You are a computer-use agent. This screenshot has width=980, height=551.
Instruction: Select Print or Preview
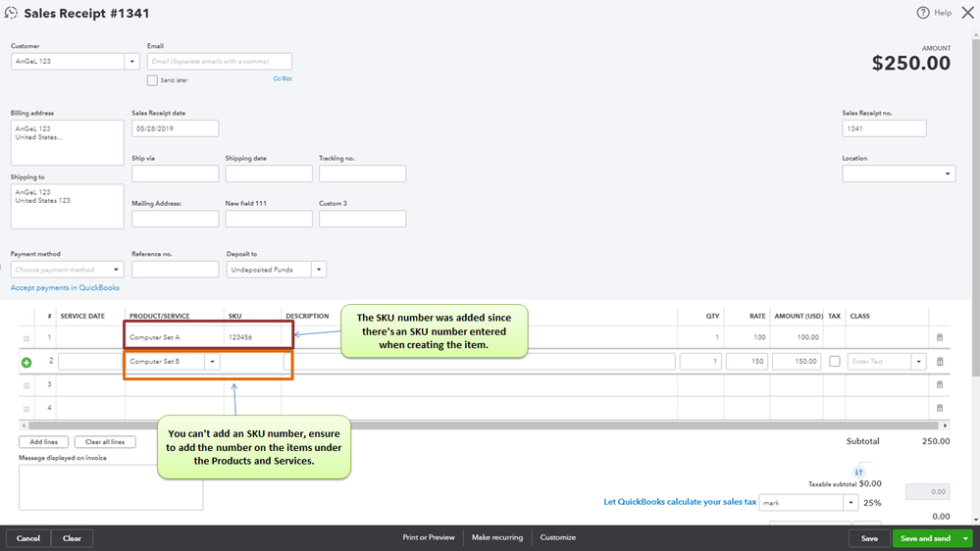click(x=429, y=537)
